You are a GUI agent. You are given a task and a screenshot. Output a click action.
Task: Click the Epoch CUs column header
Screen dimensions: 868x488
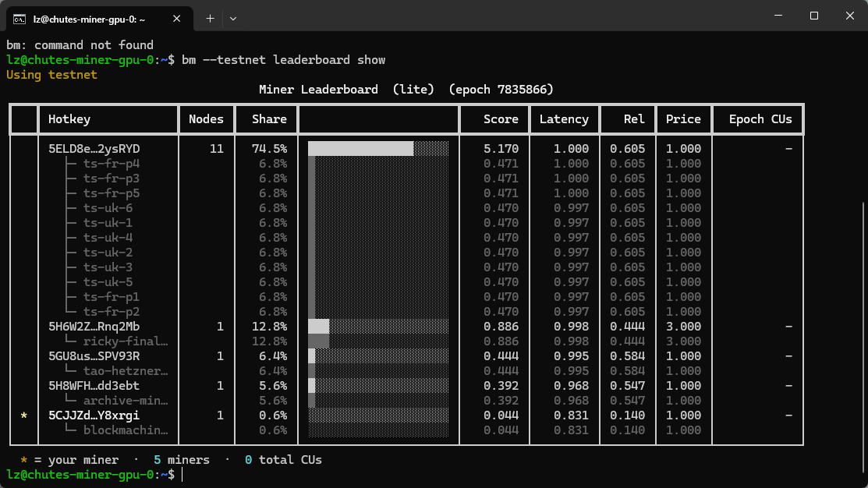point(760,119)
